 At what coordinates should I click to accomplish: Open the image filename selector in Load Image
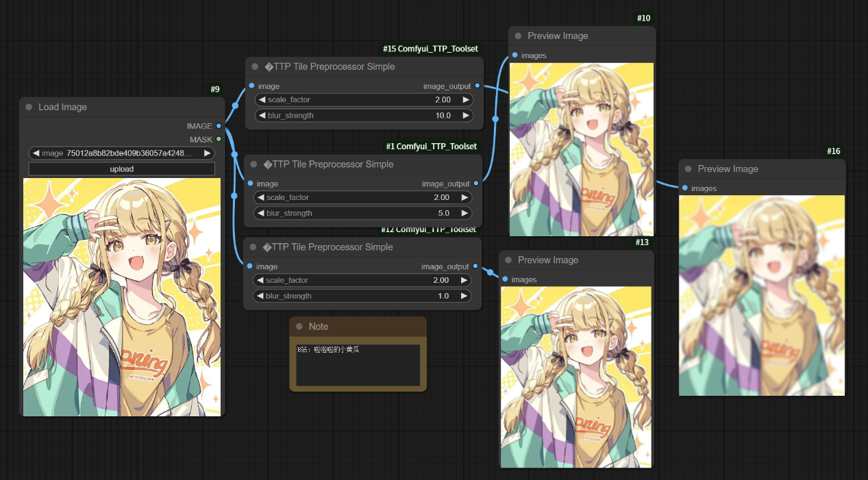[x=122, y=153]
